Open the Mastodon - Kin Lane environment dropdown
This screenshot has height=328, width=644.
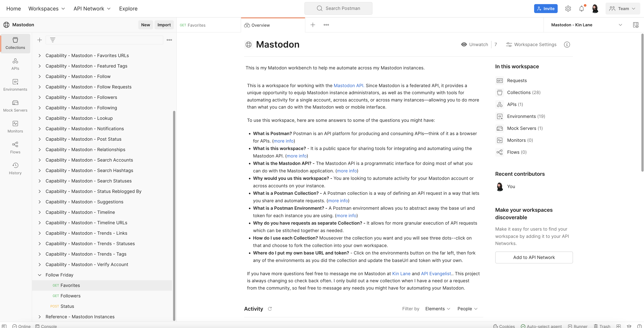point(586,25)
